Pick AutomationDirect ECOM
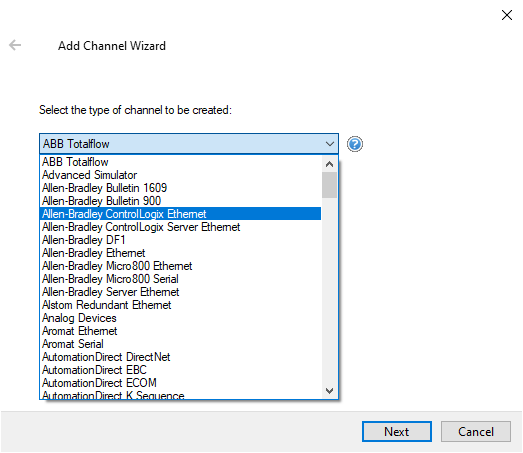 pyautogui.click(x=180, y=383)
